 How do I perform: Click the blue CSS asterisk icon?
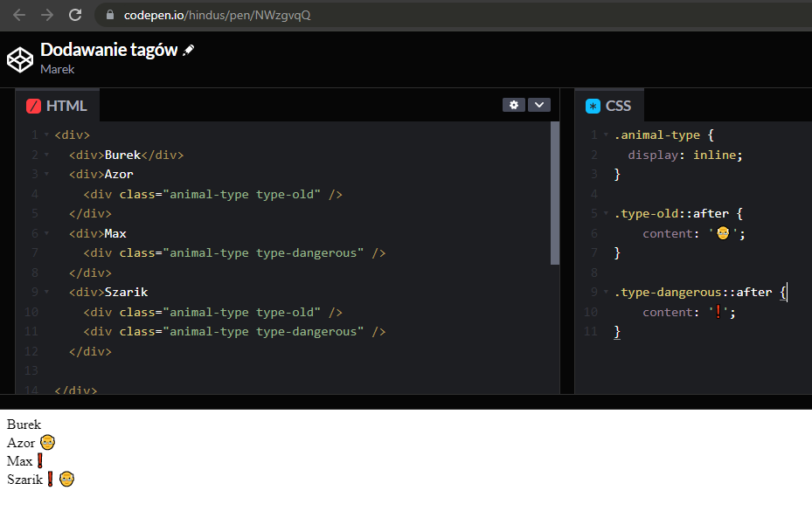tap(593, 106)
